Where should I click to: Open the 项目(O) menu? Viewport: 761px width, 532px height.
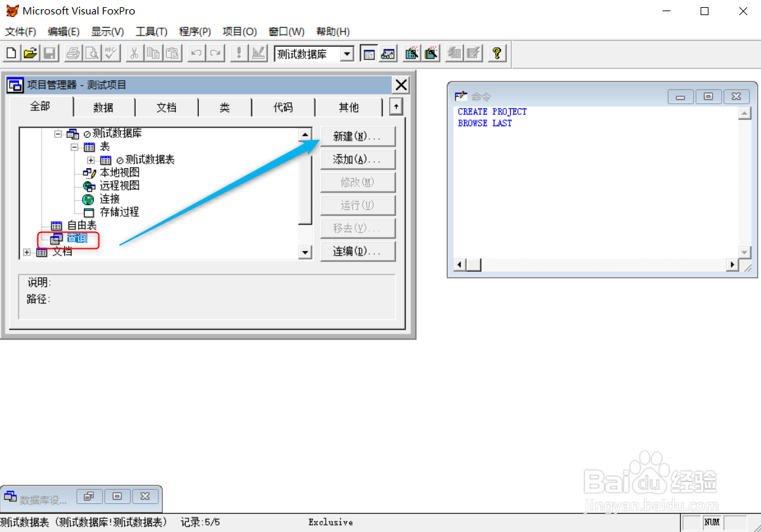click(239, 32)
